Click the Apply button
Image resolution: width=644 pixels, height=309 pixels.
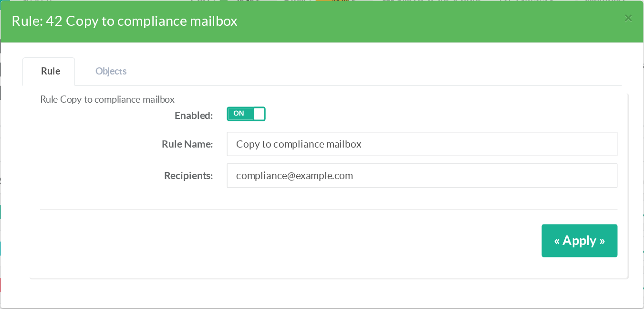pyautogui.click(x=580, y=241)
